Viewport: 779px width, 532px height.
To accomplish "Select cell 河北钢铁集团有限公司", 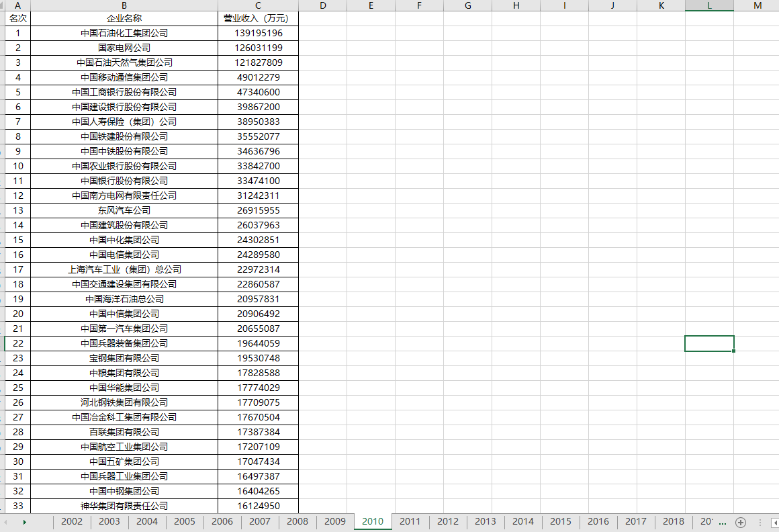I will (x=124, y=402).
